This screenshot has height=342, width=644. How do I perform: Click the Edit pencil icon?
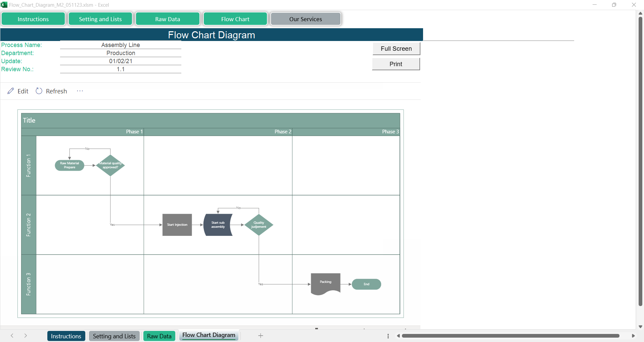pos(11,91)
